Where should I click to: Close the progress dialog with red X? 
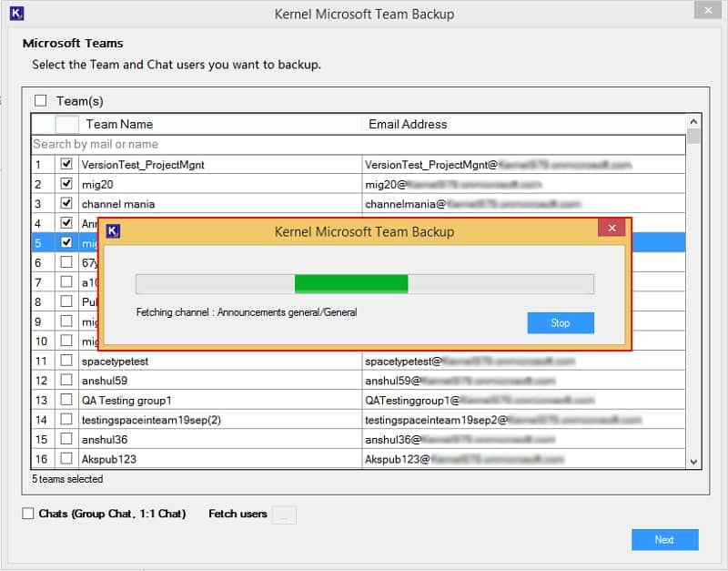(612, 228)
